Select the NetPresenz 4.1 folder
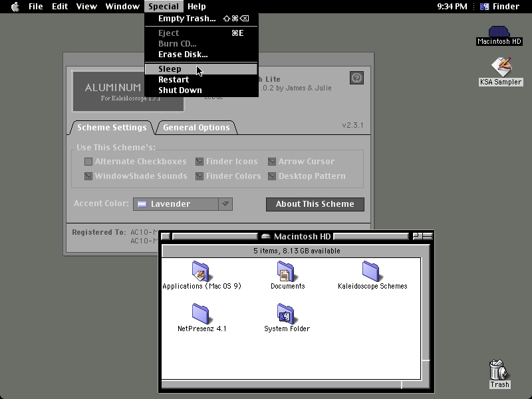 pyautogui.click(x=202, y=318)
